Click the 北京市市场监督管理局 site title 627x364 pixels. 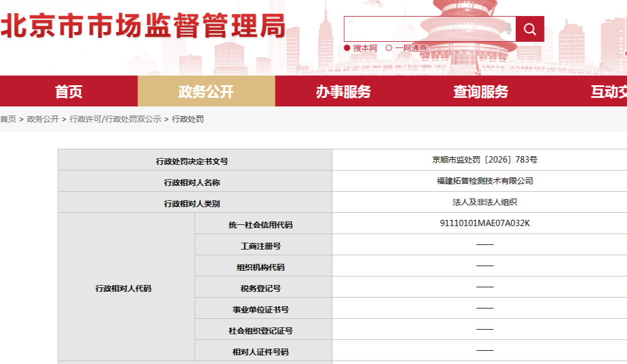pos(143,26)
